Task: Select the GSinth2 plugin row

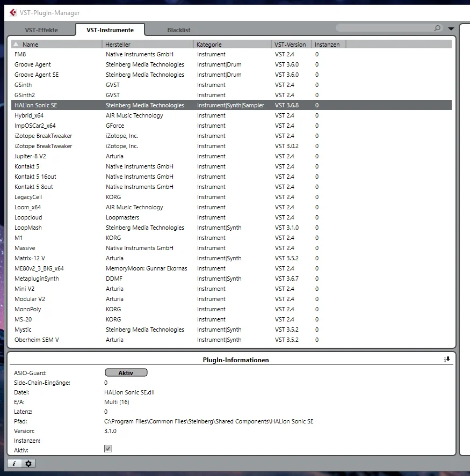Action: point(232,95)
